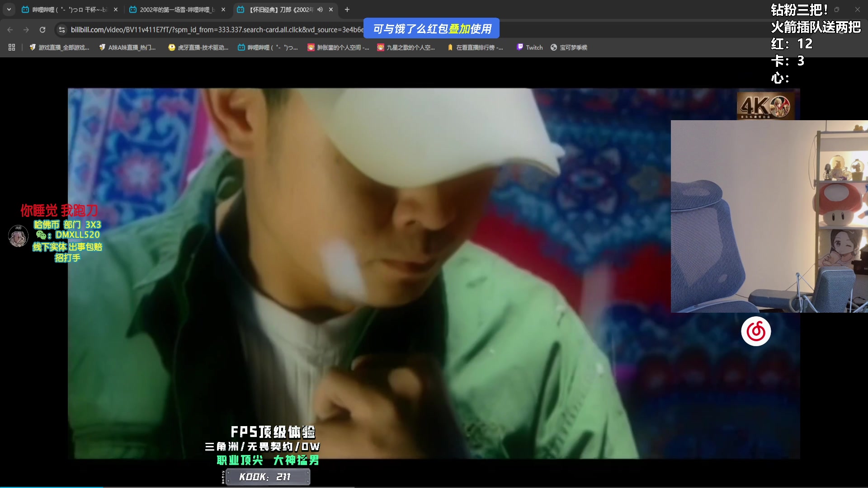Viewport: 868px width, 488px height.
Task: Click the 可与饿了么红包叠加使用 blue banner
Action: click(x=432, y=28)
